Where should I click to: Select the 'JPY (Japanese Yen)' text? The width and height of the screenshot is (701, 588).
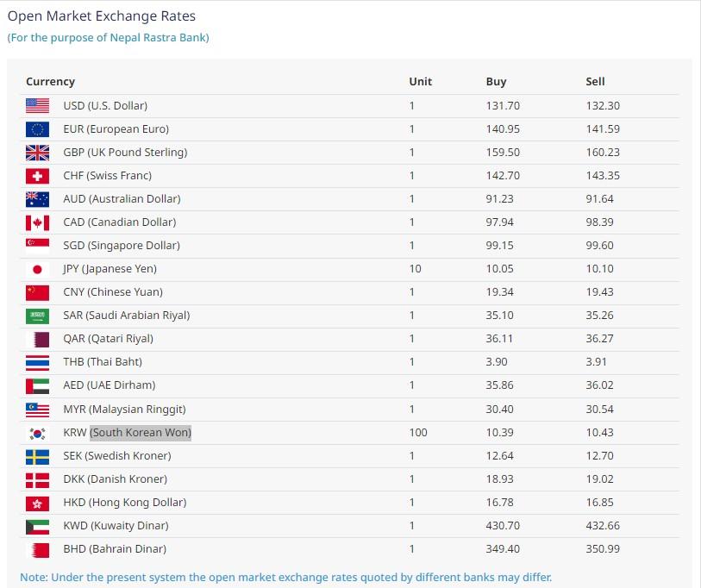tap(110, 269)
